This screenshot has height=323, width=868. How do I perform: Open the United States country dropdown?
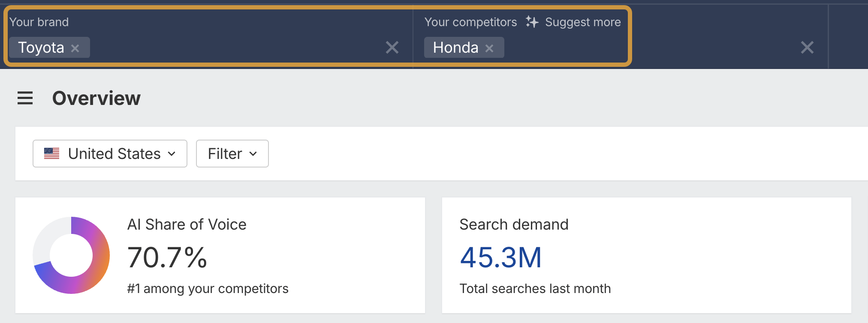point(110,153)
